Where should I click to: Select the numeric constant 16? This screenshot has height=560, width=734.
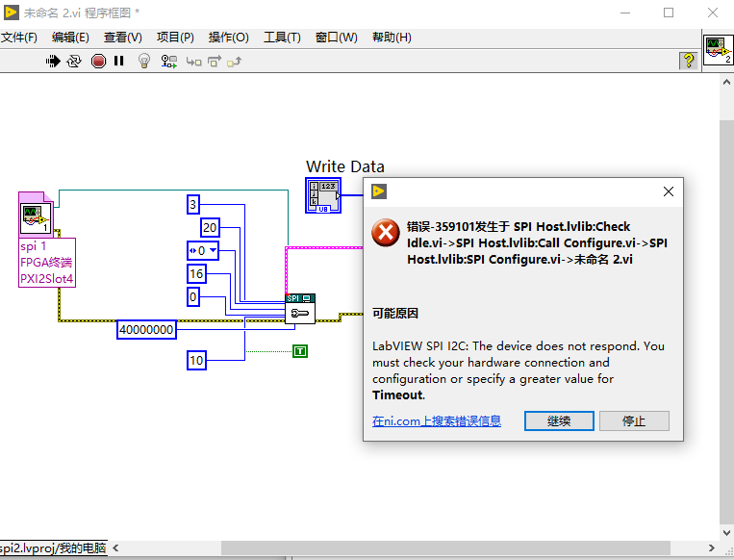coord(196,273)
